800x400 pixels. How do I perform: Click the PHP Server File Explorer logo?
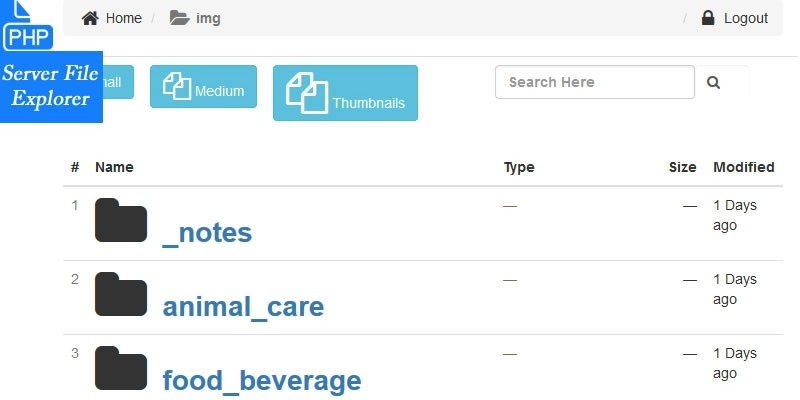coord(50,62)
